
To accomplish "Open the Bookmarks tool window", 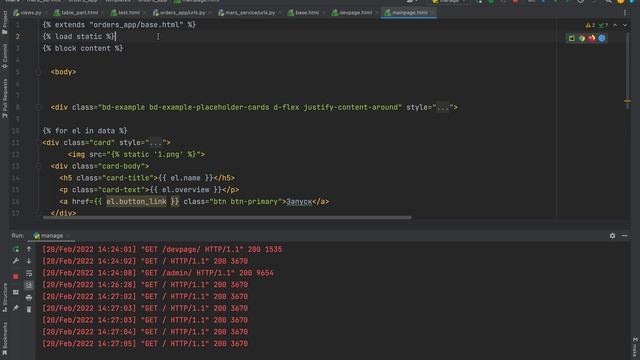I will click(x=4, y=338).
